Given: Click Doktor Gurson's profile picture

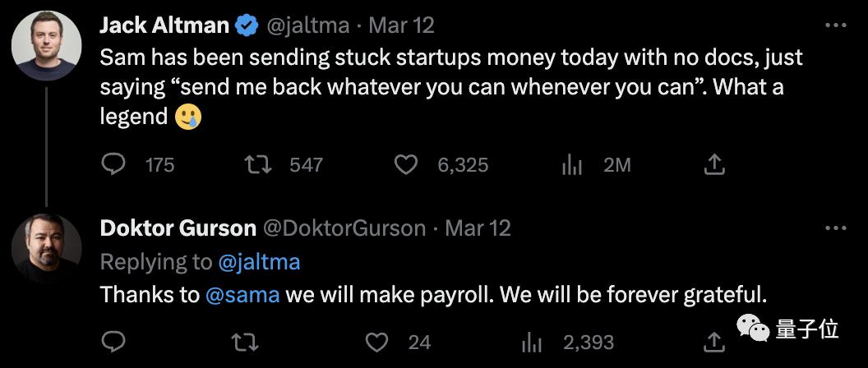Looking at the screenshot, I should 47,248.
